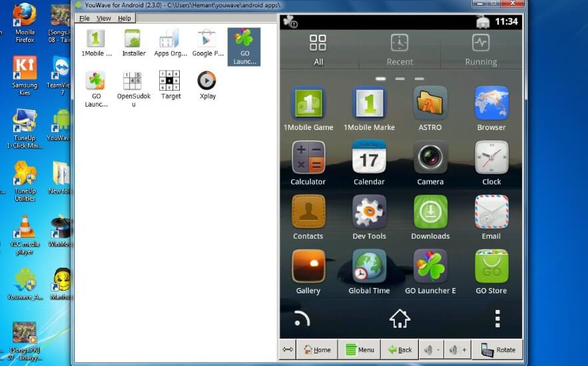
Task: Switch to the All apps tab
Action: pos(318,49)
